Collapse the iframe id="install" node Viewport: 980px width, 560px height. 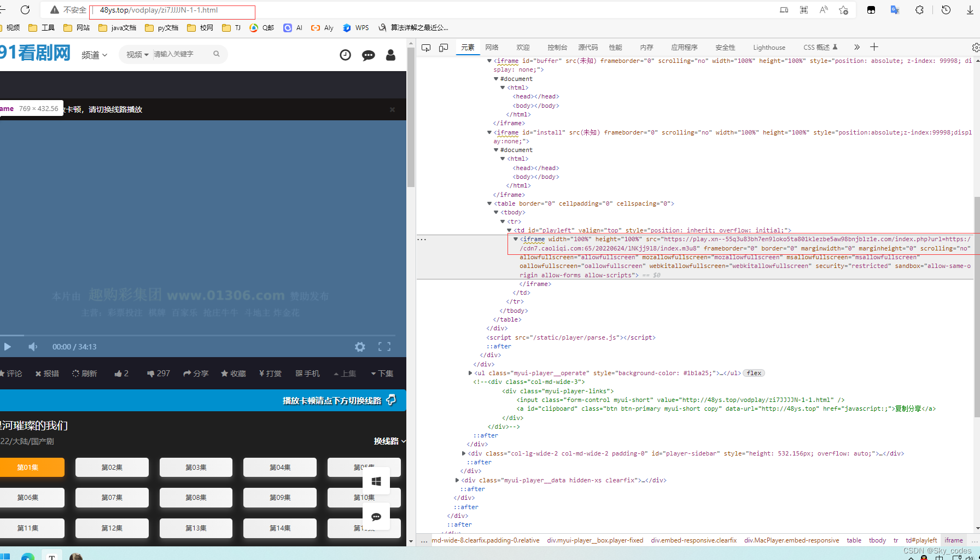(489, 132)
